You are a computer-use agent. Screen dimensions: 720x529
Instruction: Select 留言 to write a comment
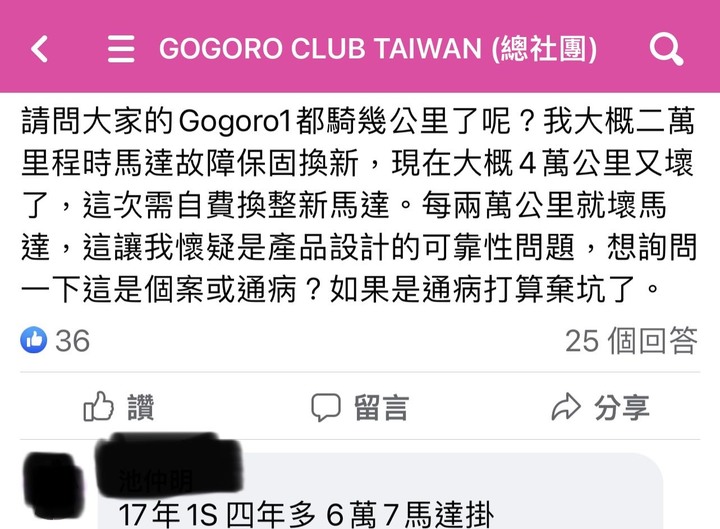pyautogui.click(x=381, y=407)
